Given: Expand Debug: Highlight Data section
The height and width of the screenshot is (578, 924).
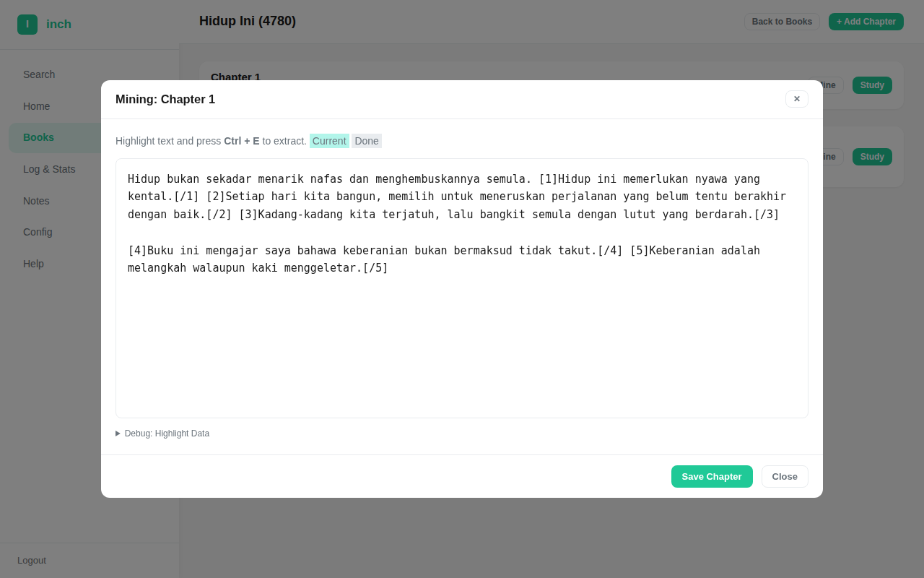Looking at the screenshot, I should (162, 433).
